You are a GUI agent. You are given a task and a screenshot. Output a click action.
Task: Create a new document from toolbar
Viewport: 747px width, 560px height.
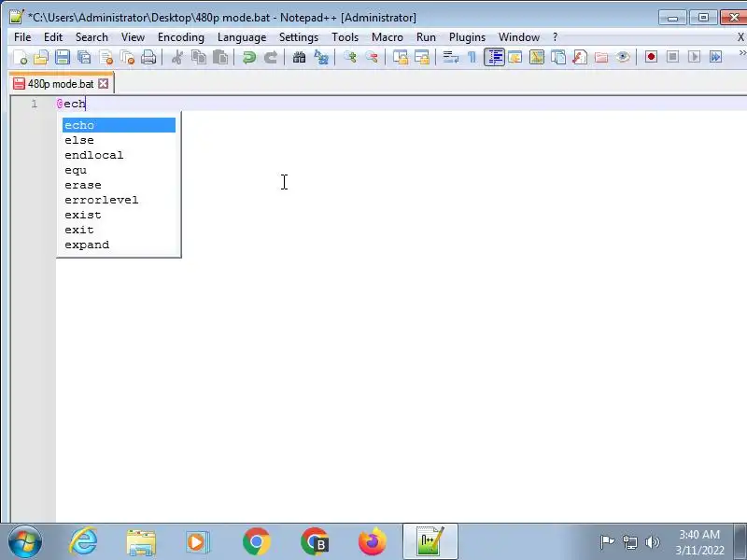pyautogui.click(x=20, y=58)
